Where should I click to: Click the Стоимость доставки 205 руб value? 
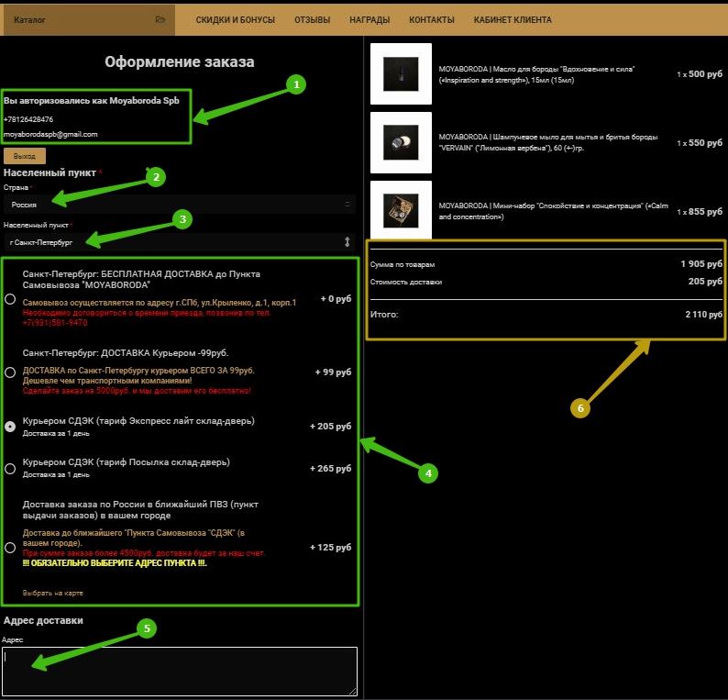(705, 281)
